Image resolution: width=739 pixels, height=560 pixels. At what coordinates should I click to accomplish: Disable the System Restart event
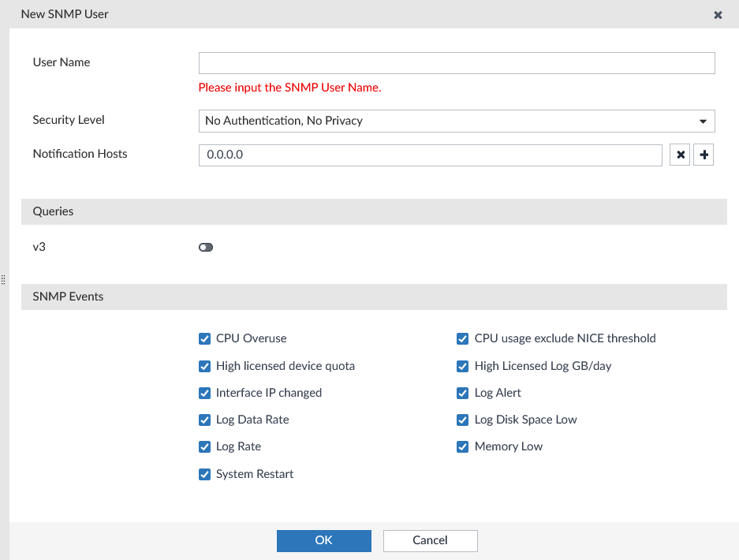pyautogui.click(x=204, y=474)
